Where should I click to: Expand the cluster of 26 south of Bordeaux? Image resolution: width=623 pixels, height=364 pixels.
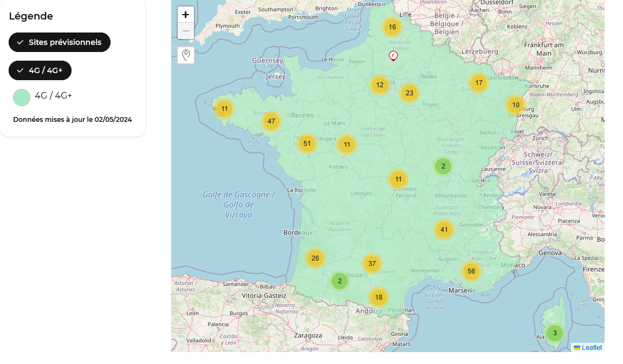click(315, 258)
